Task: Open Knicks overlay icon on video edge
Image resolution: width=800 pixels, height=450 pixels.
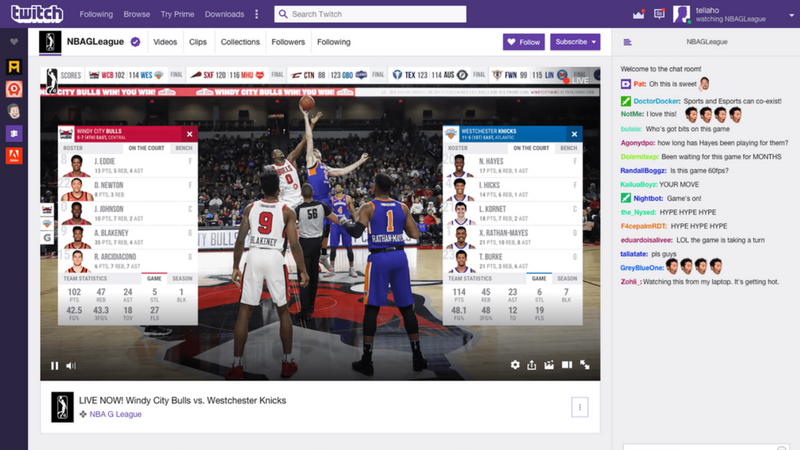Action: click(x=47, y=223)
